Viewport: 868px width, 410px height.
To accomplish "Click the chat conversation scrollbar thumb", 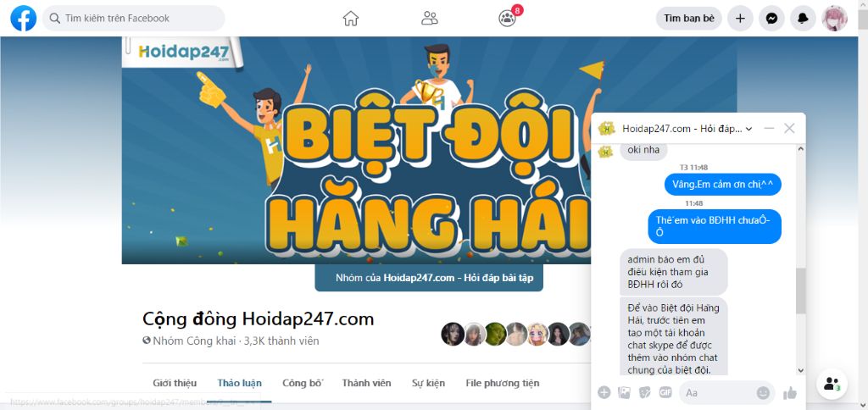I will coord(800,291).
